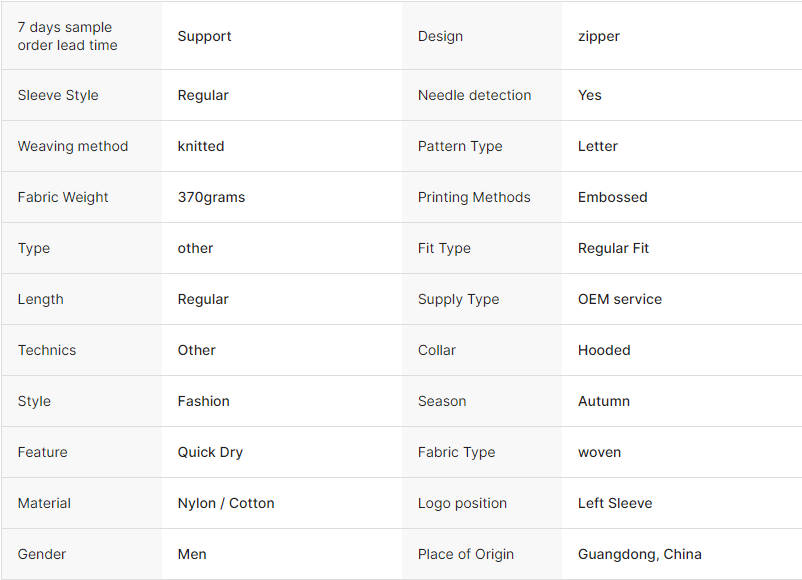Select the "Hooded" Collar value
Screen dimensions: 802x580
pyautogui.click(x=604, y=350)
